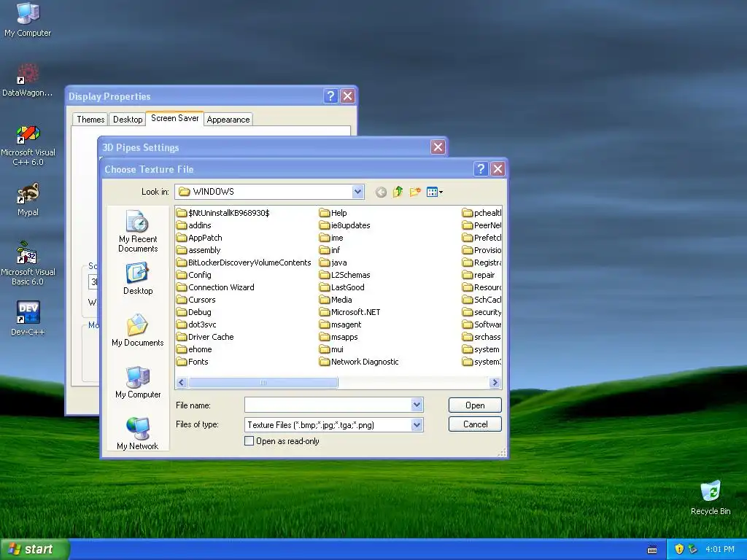Toggle Open as read-only checkbox

tap(249, 441)
